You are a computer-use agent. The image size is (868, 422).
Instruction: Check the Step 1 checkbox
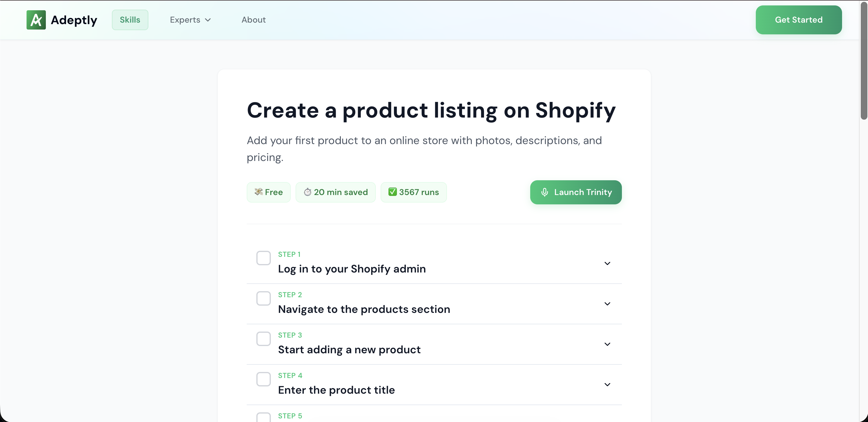click(x=264, y=258)
